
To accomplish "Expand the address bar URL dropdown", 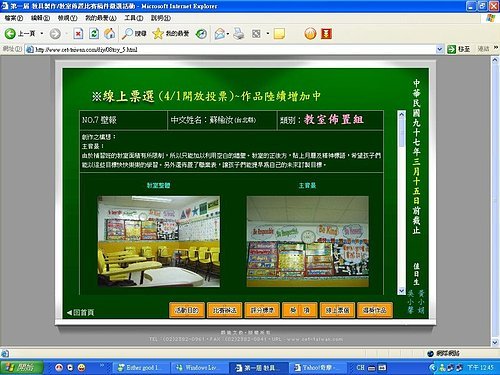I will point(440,49).
